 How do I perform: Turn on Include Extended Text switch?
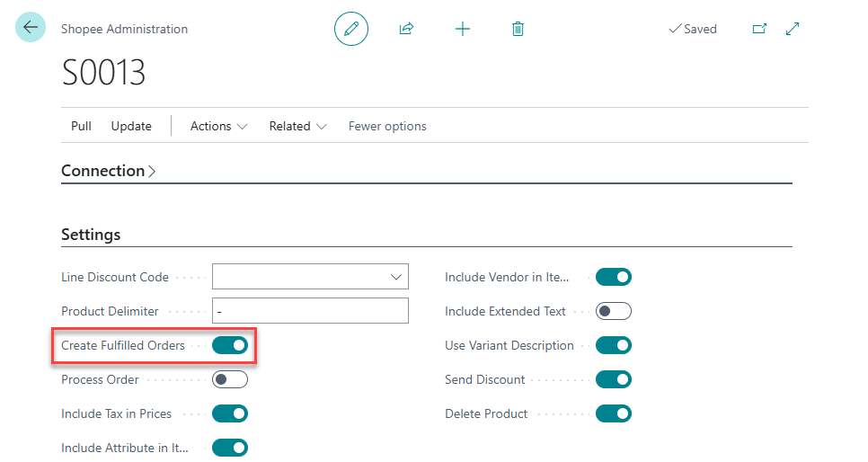614,312
